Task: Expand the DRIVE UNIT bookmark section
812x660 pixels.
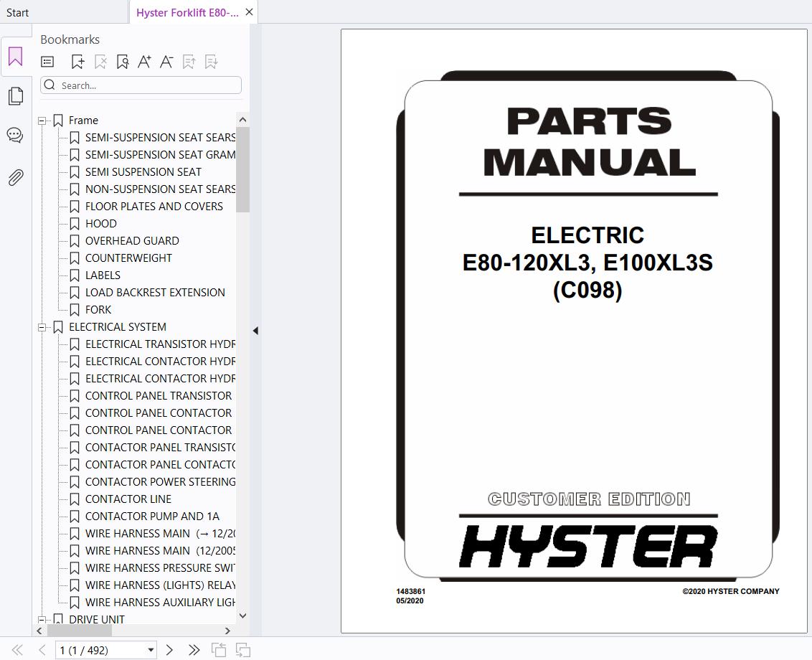Action: [42, 618]
